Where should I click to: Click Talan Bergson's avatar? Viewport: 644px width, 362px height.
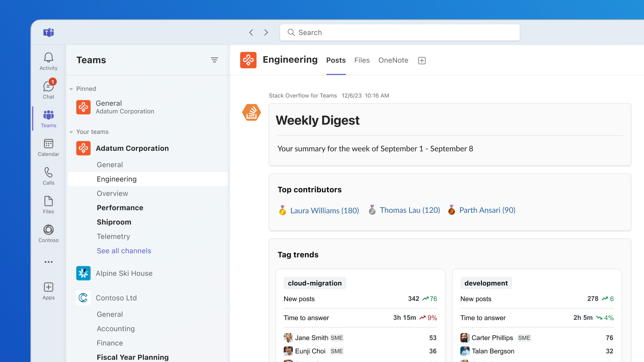coord(465,351)
